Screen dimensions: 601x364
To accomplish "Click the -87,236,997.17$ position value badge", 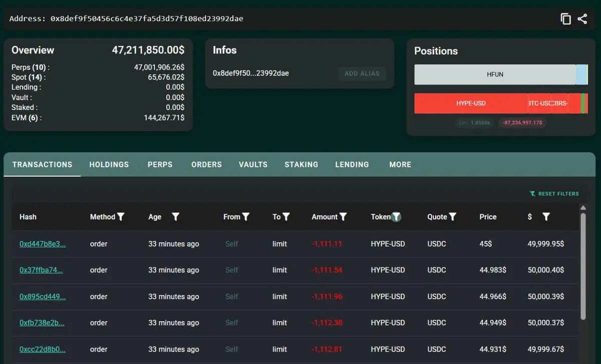I will (522, 123).
